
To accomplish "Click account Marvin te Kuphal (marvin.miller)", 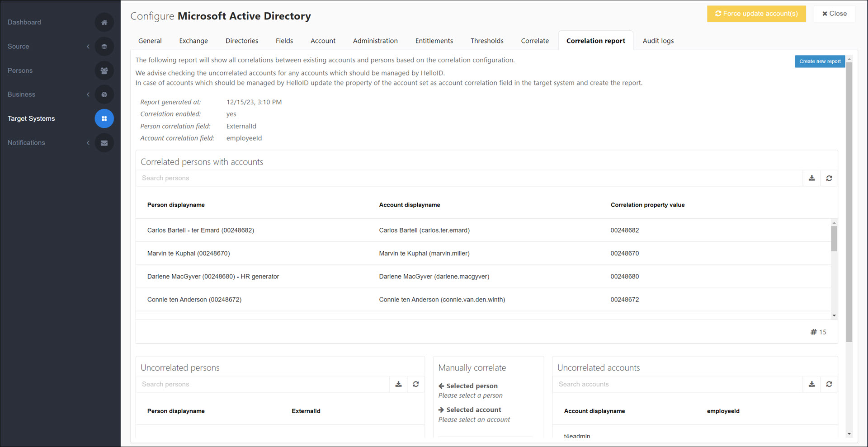I will [x=425, y=253].
